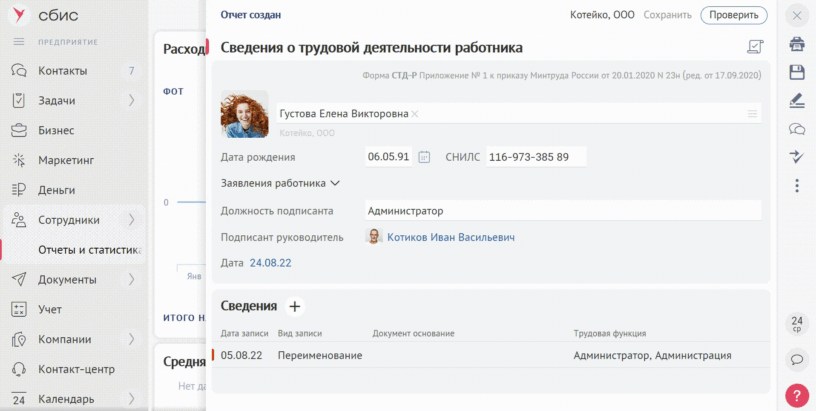Expand the Задачи sidebar arrow

(x=131, y=100)
